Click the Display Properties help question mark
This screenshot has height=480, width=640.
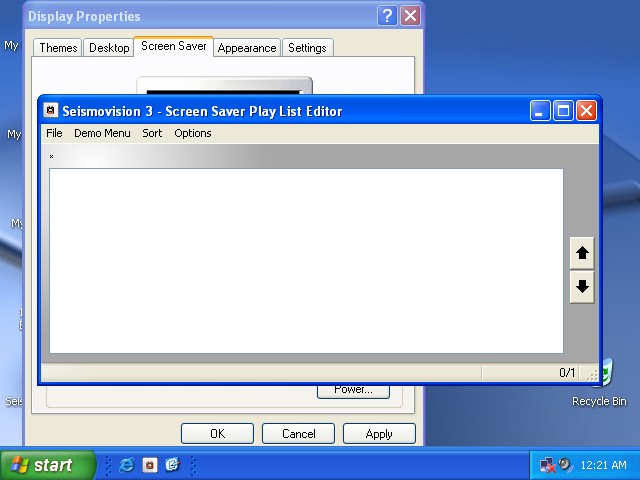point(388,16)
